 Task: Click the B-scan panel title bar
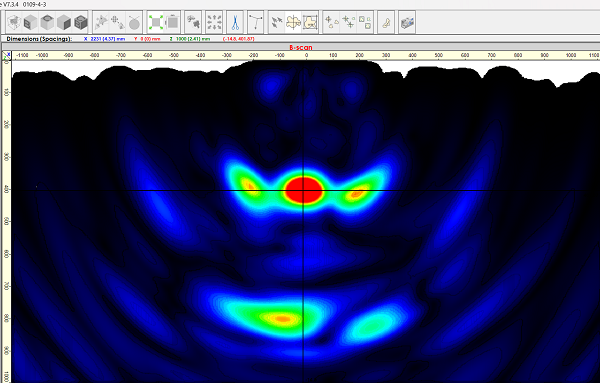[301, 47]
